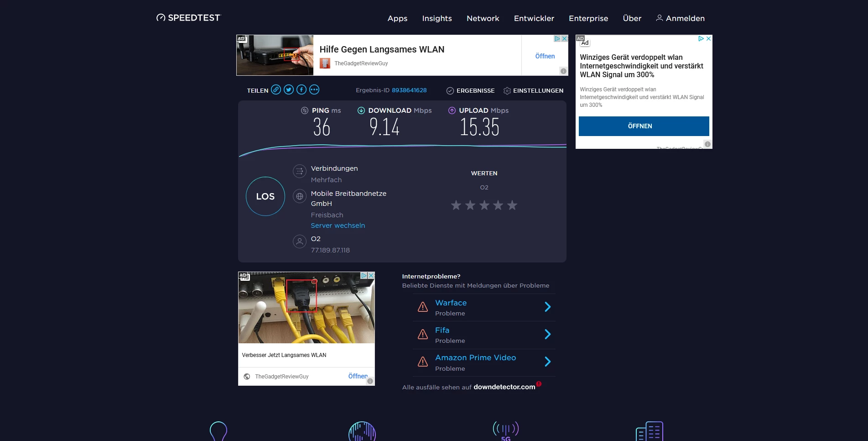Click the Speedtest logo

pos(188,18)
